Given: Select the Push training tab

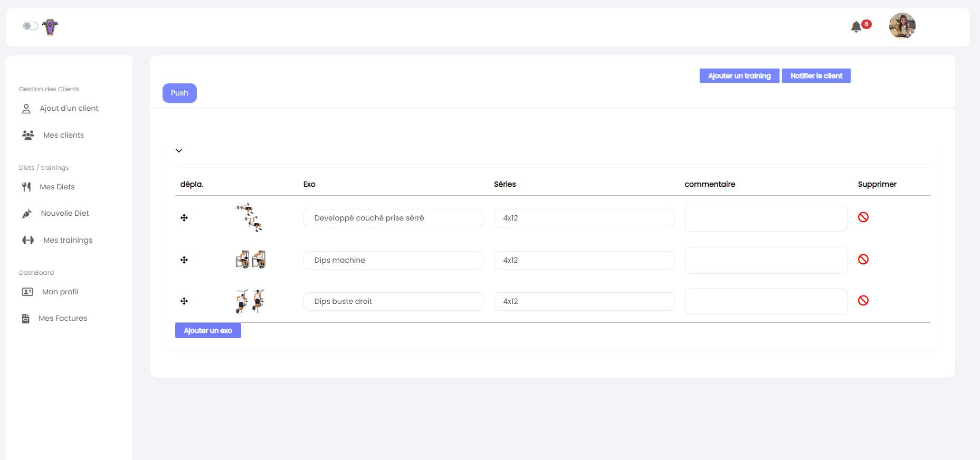Looking at the screenshot, I should click(179, 93).
